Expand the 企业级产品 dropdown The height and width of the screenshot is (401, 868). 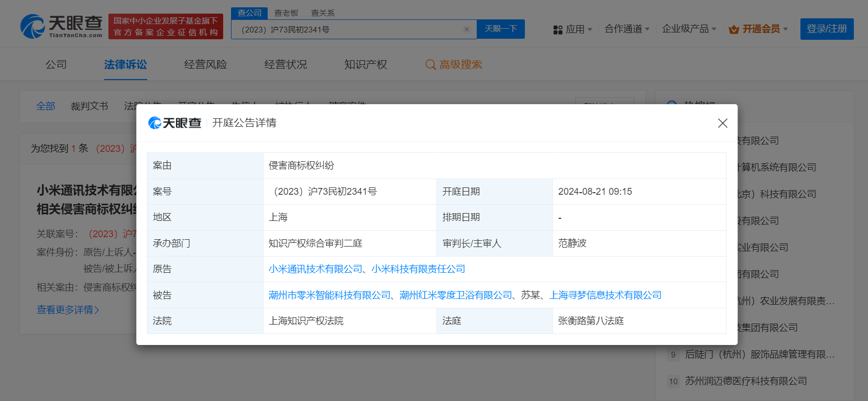point(689,29)
